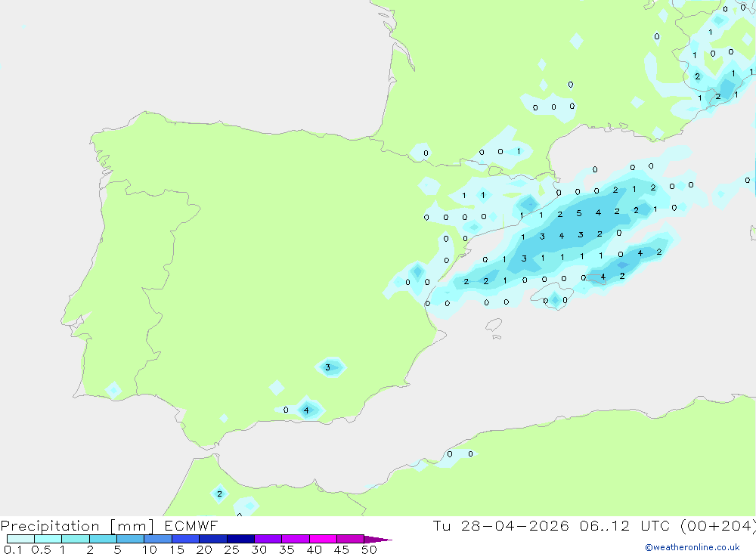
Task: Click the 45–50 mm legend swatch
Action: [x=350, y=539]
